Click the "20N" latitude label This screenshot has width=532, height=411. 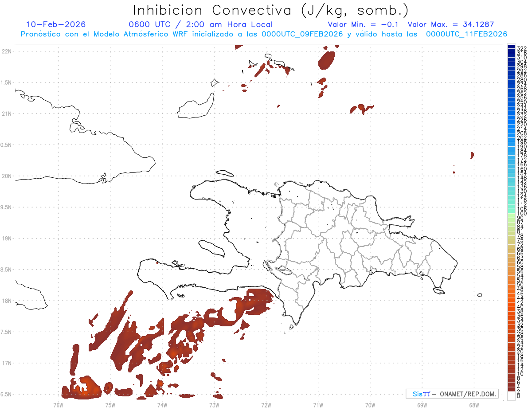point(7,176)
